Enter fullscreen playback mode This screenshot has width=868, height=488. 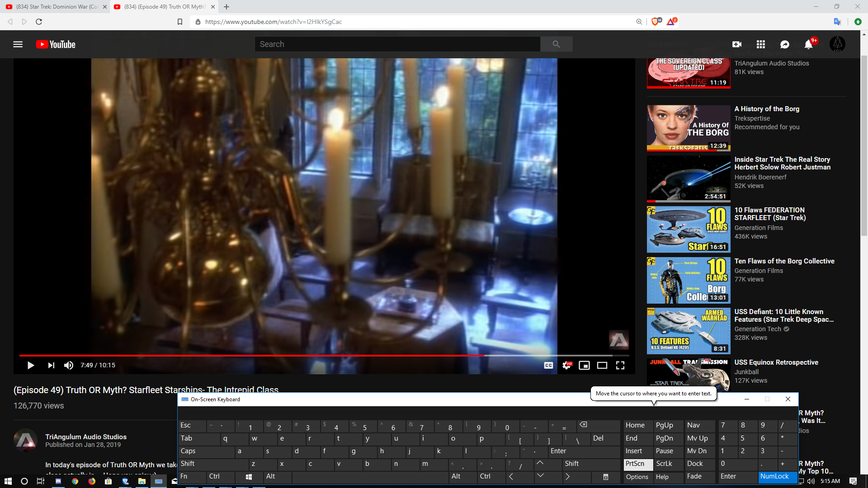pos(620,365)
